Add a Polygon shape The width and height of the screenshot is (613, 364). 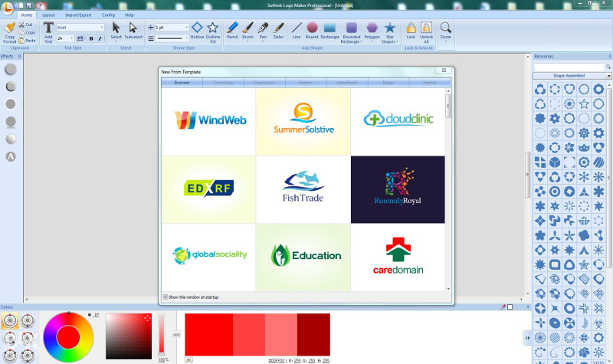tap(372, 31)
